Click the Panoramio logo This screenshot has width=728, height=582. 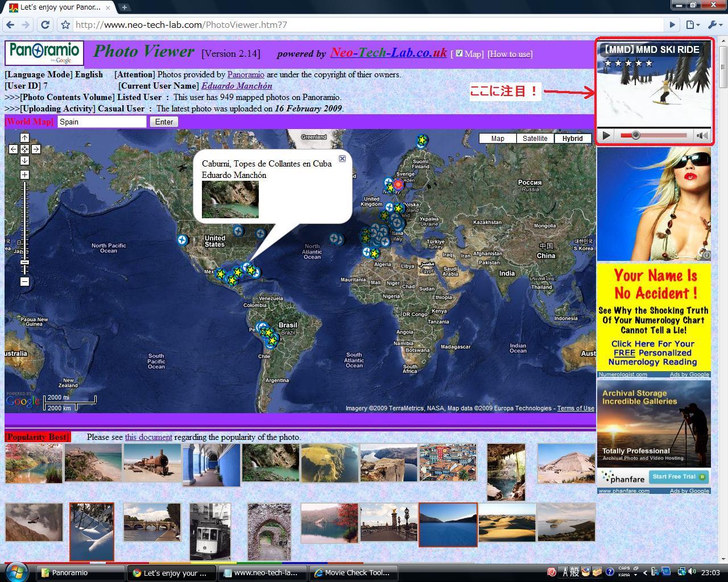coord(44,53)
